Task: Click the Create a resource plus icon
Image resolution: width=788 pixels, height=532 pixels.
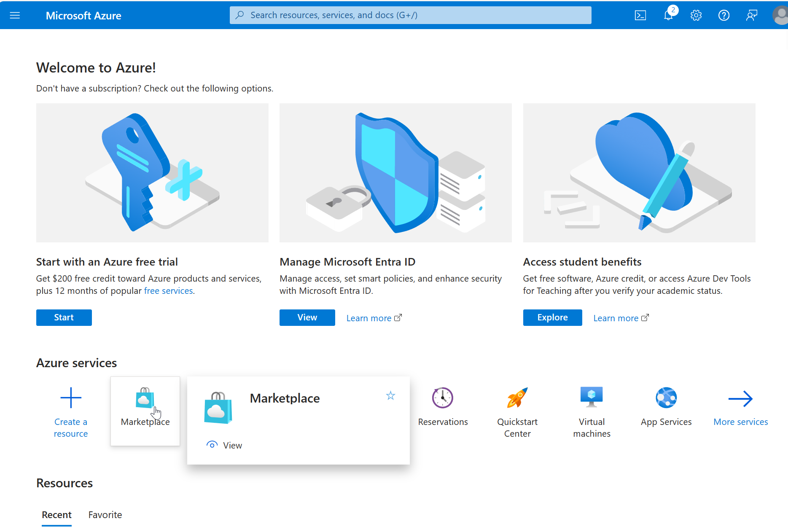Action: (x=71, y=398)
